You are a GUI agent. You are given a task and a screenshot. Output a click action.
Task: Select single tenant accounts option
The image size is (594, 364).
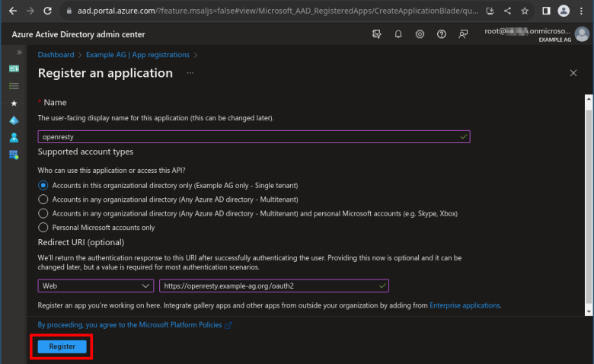point(43,185)
